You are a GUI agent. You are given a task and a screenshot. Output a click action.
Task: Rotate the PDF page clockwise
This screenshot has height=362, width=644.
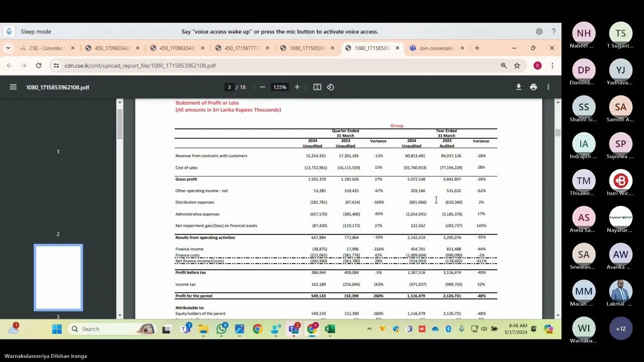tap(331, 86)
